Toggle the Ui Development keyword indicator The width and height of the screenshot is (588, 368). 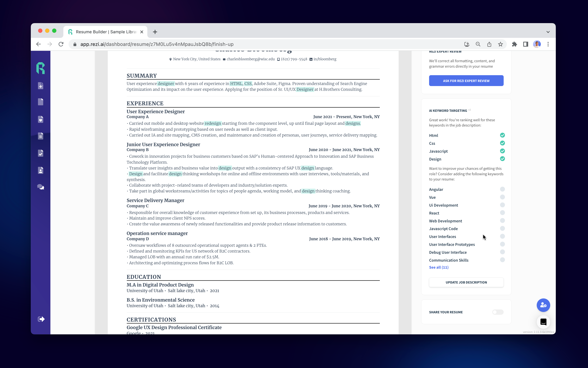[x=502, y=205]
